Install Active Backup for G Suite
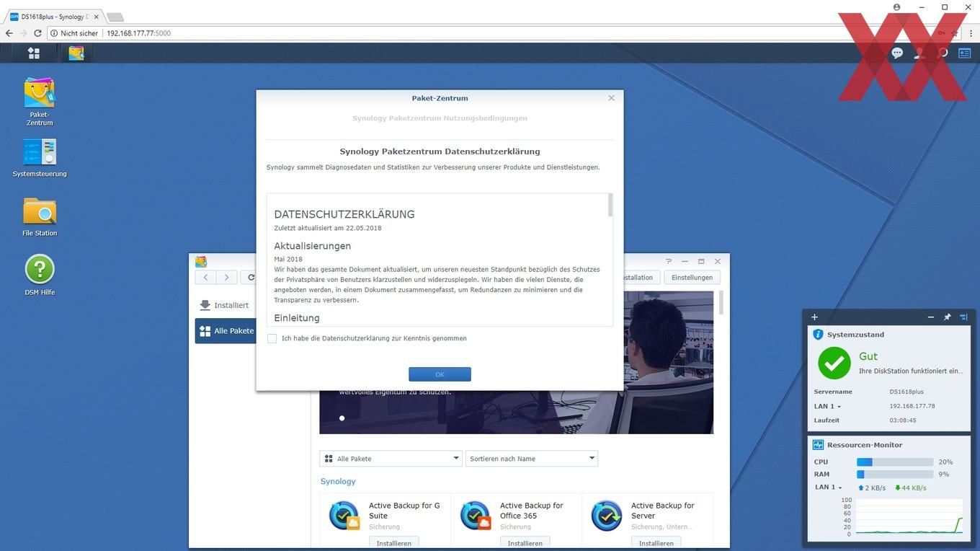 click(x=394, y=543)
